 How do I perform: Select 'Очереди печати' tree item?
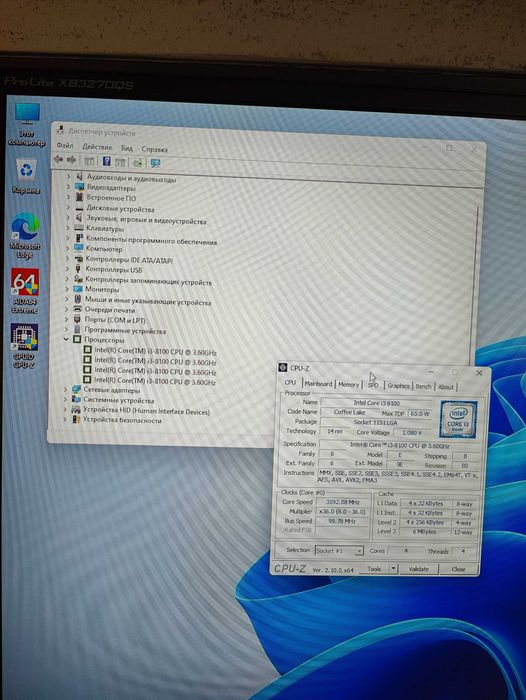109,310
